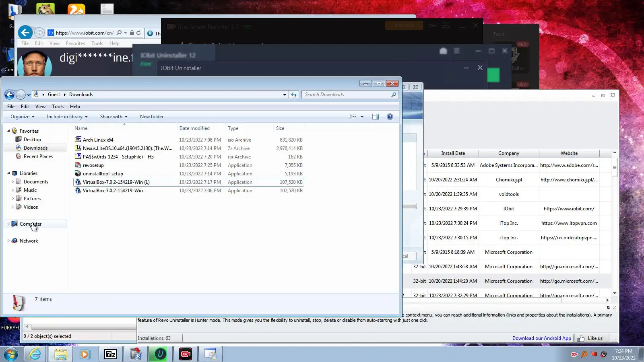Open Explorer help with the question mark icon

tap(390, 117)
